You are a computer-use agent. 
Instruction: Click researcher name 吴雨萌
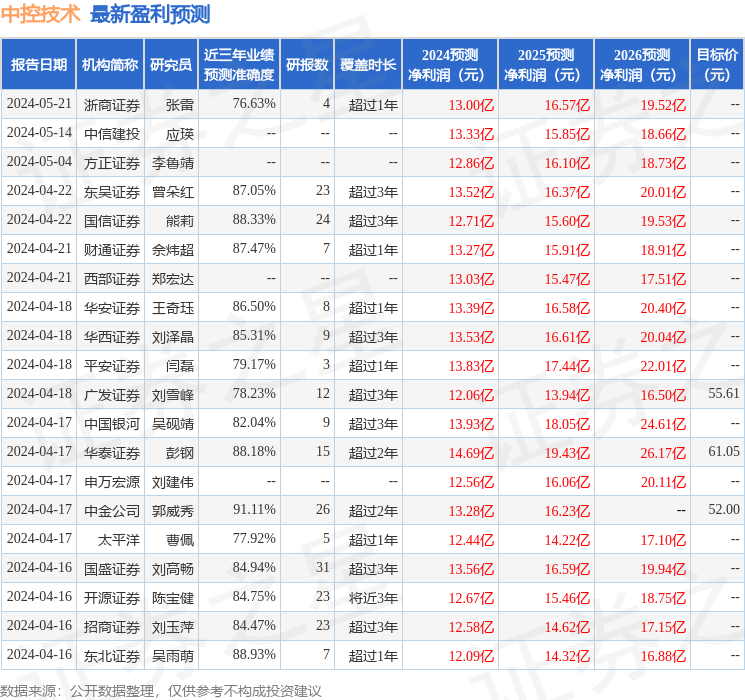(x=173, y=656)
